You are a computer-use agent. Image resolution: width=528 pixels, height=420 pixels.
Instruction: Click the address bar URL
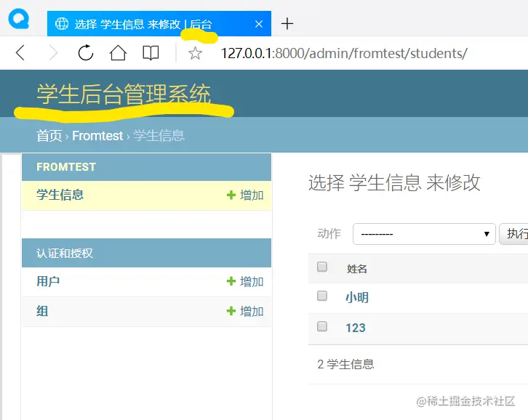click(x=344, y=53)
